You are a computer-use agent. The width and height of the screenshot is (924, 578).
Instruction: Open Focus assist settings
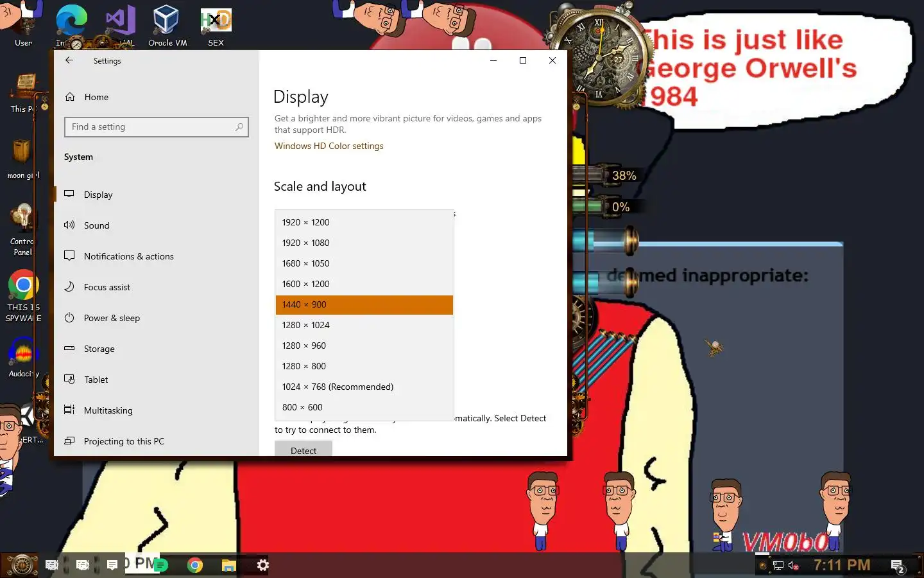point(157,287)
